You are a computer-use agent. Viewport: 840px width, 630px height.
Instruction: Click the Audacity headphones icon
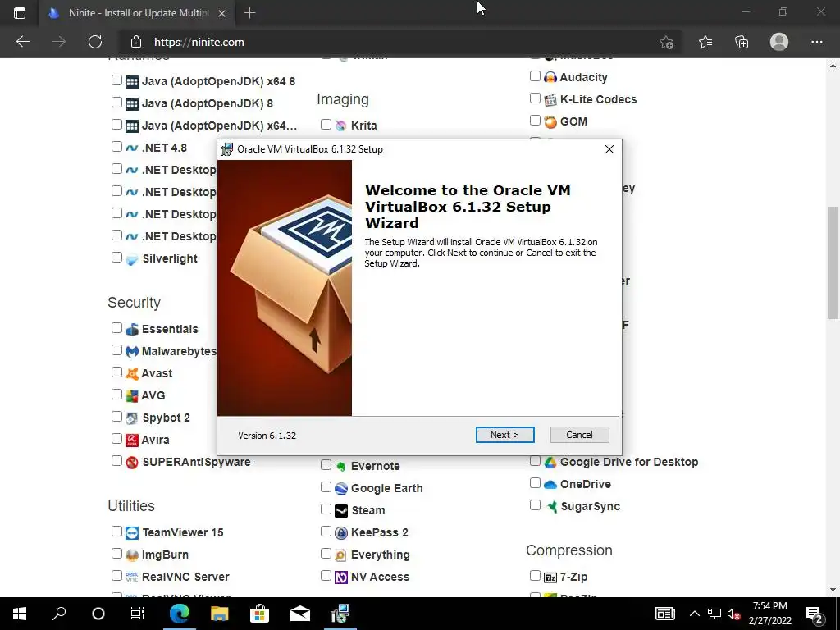pyautogui.click(x=550, y=77)
